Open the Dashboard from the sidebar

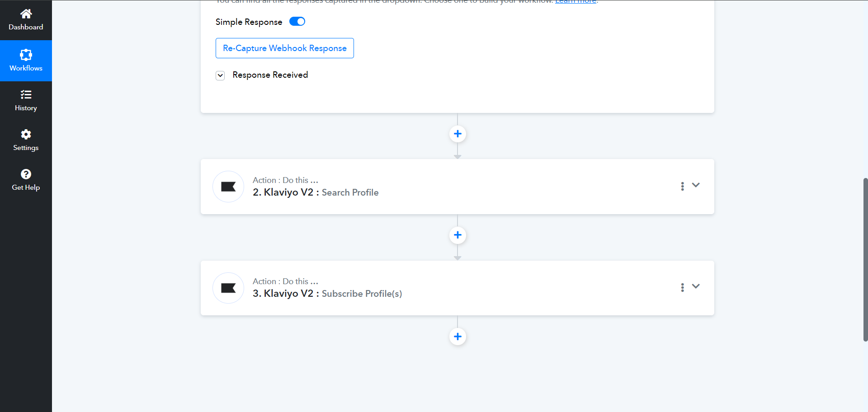click(26, 20)
